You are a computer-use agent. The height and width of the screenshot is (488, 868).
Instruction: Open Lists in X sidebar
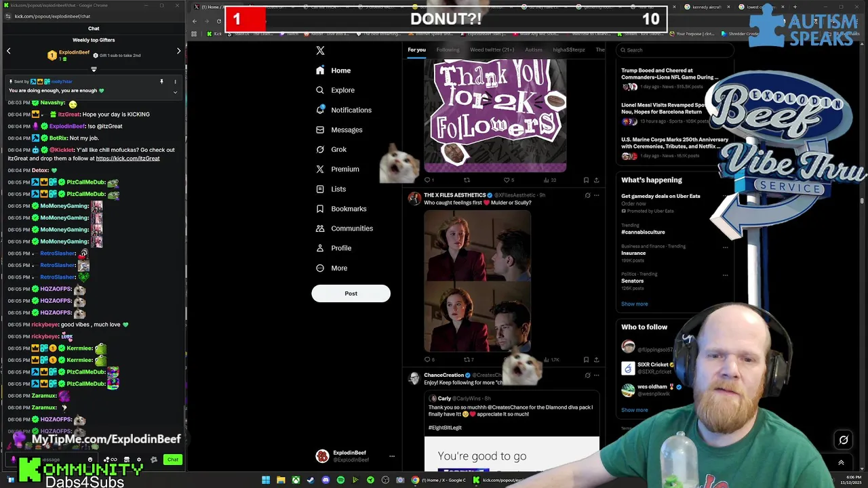330,189
